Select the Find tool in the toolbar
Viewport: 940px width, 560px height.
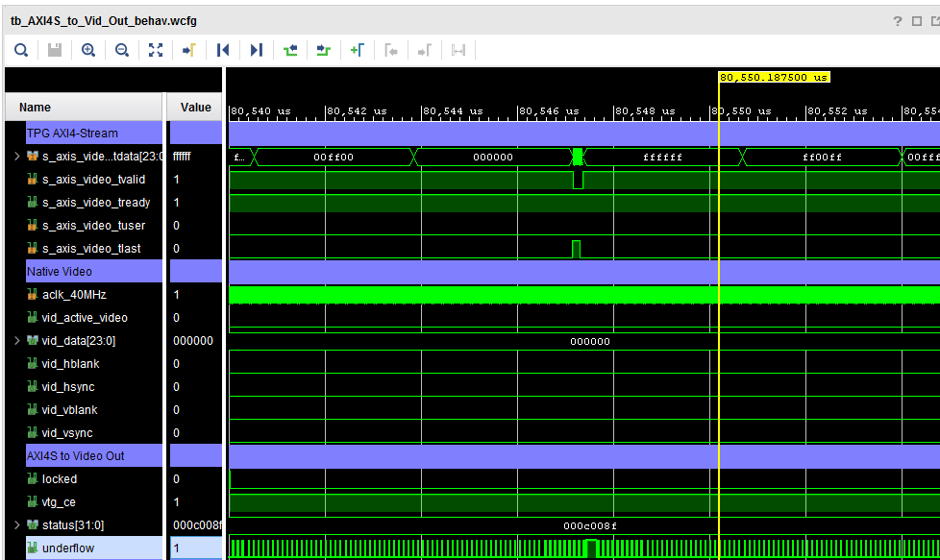click(20, 49)
